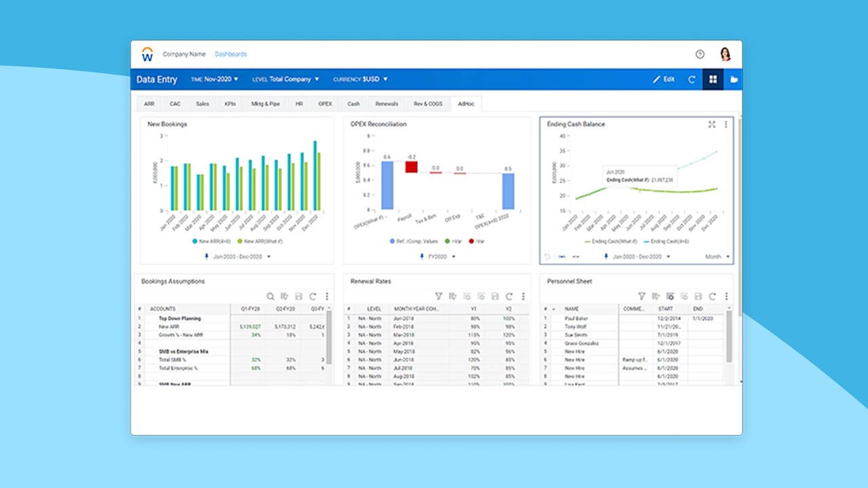Open FY2020 period dropdown in OPEX Reconciliation
This screenshot has width=868, height=488.
click(x=441, y=257)
